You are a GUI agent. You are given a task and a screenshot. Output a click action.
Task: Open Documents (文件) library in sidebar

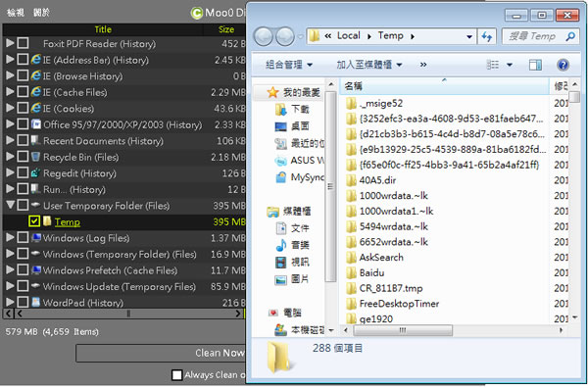pyautogui.click(x=292, y=228)
